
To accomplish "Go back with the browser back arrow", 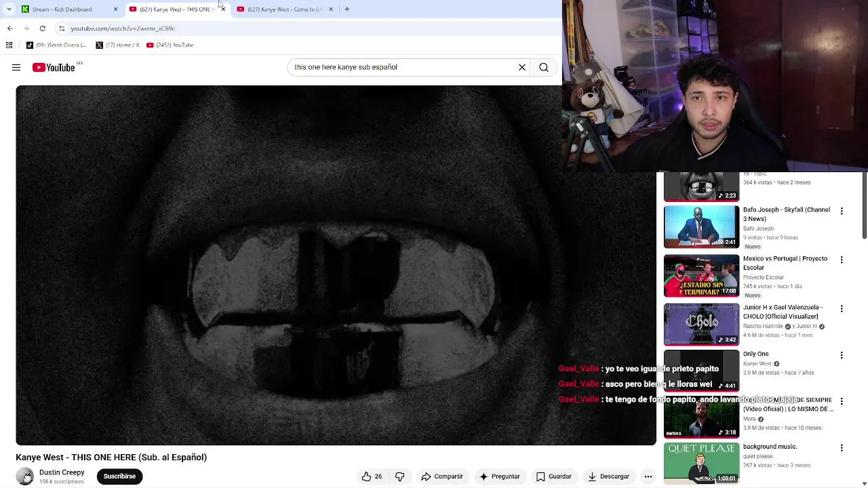I will coord(9,28).
